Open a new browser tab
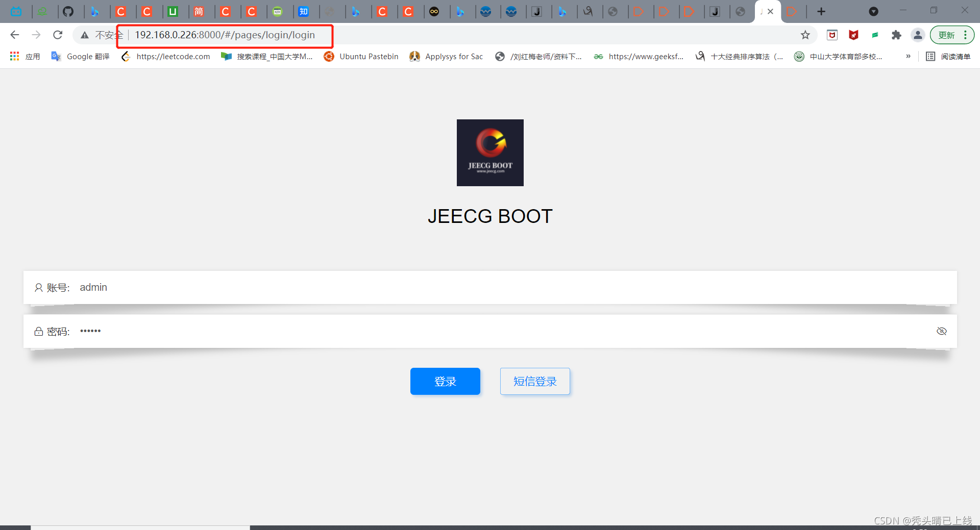 821,11
